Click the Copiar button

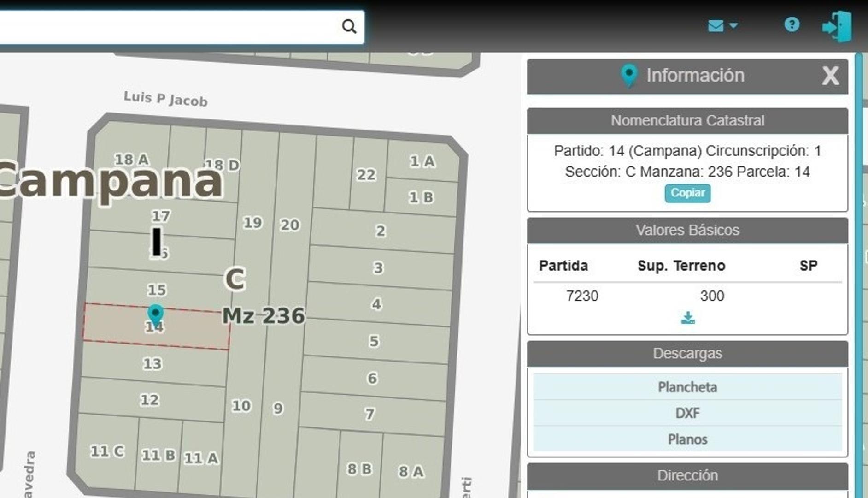click(687, 193)
